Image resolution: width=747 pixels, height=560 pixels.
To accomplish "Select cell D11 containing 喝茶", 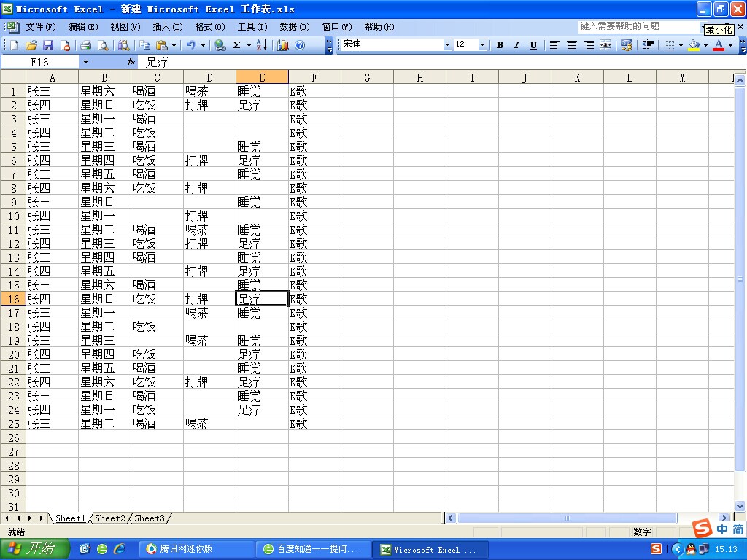I will pyautogui.click(x=209, y=230).
